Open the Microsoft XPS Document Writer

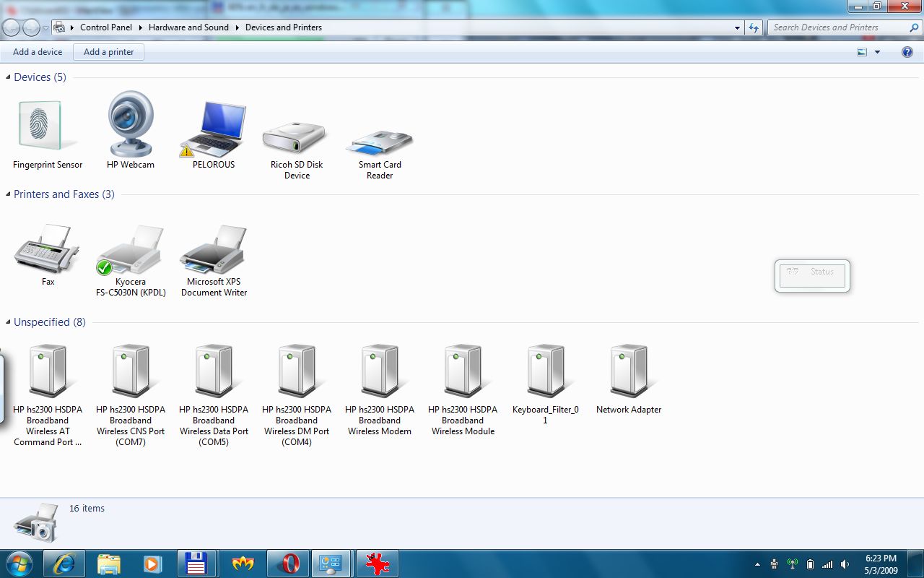214,249
